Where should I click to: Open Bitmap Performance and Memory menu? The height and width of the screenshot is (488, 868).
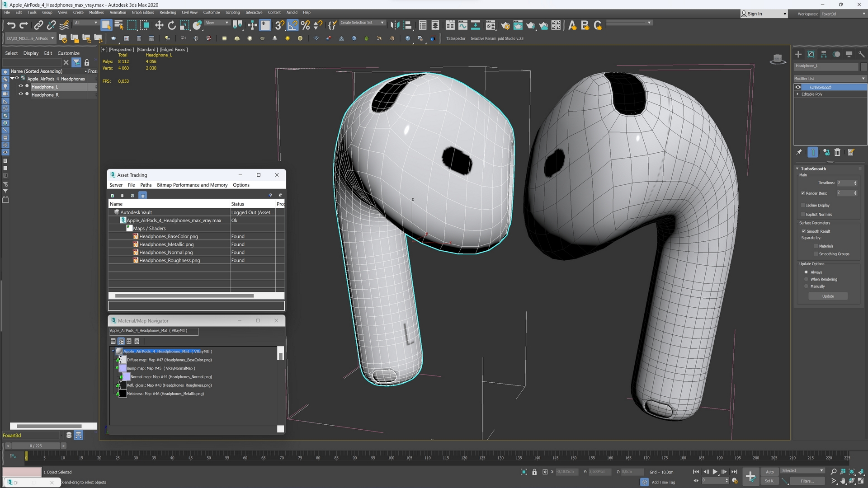tap(192, 185)
